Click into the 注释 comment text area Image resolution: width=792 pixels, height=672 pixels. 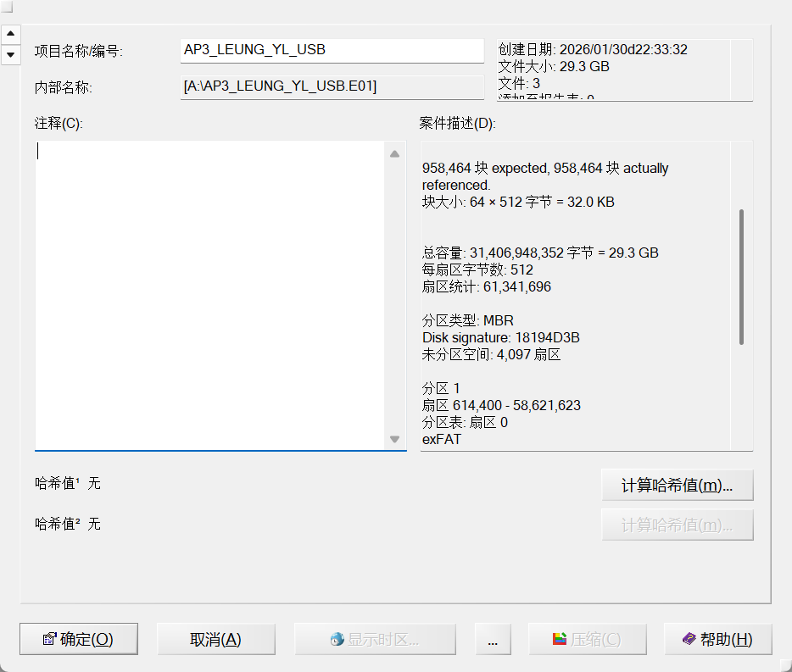click(209, 296)
